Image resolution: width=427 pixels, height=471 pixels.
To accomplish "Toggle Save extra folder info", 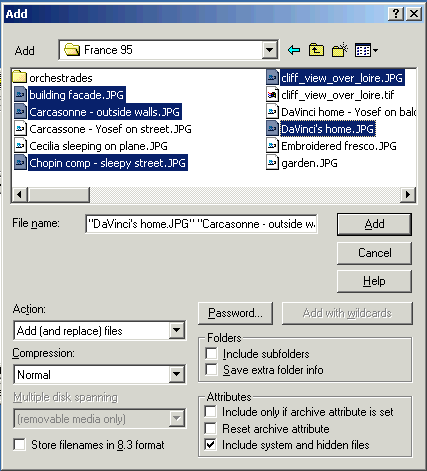I will point(211,370).
